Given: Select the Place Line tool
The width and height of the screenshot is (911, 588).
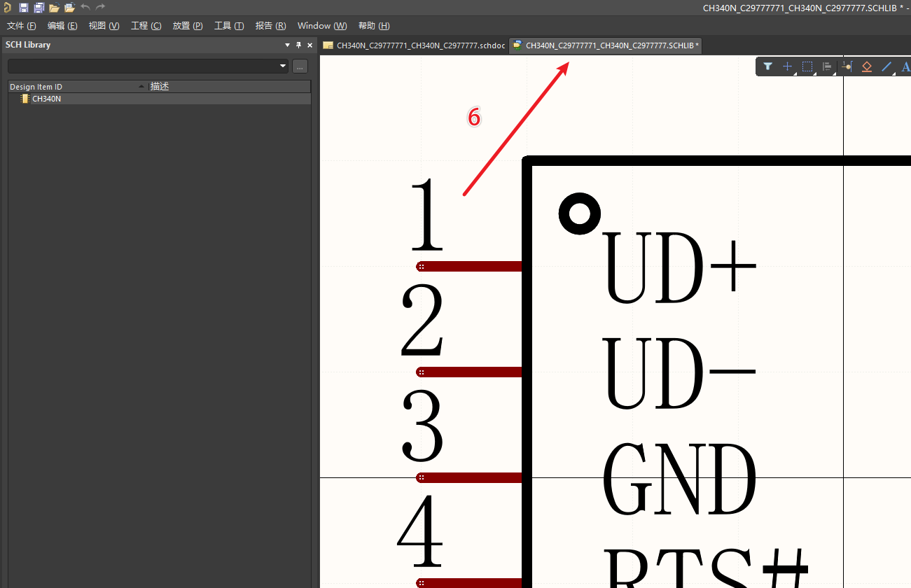Looking at the screenshot, I should click(886, 66).
